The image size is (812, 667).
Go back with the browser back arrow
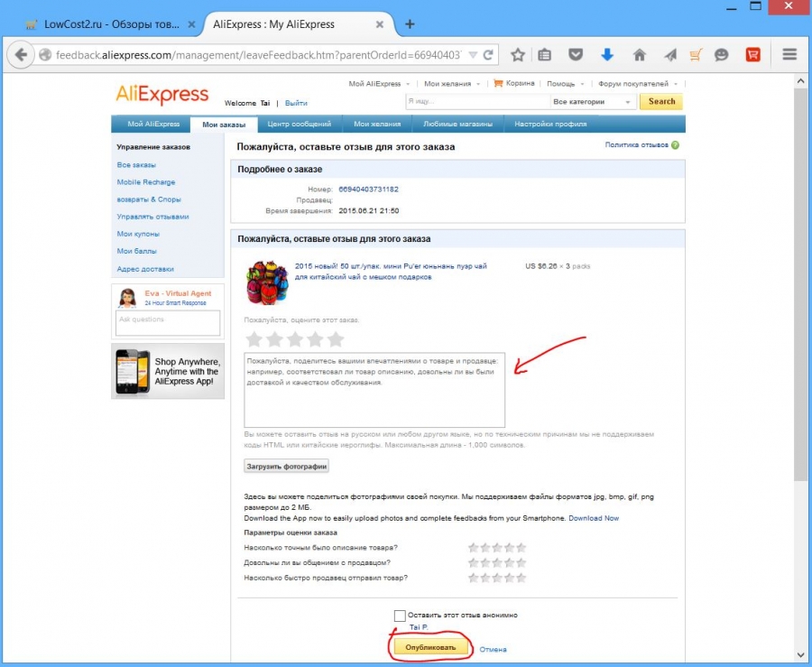(20, 54)
